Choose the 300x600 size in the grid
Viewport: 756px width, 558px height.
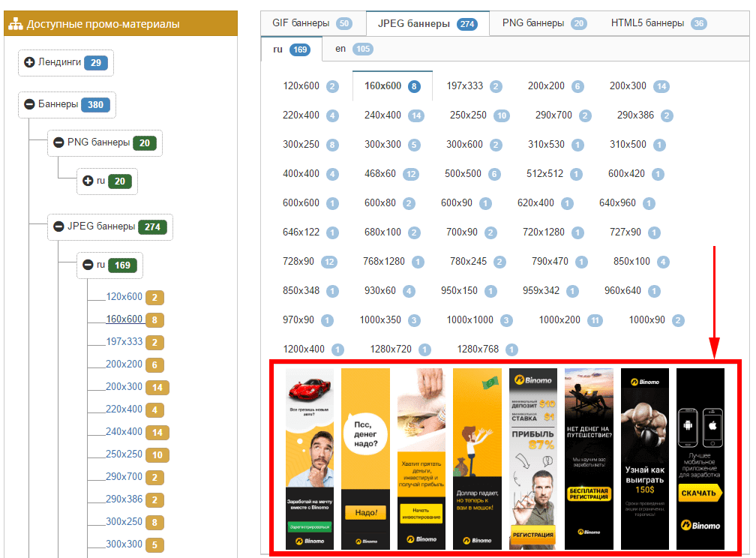click(x=474, y=145)
